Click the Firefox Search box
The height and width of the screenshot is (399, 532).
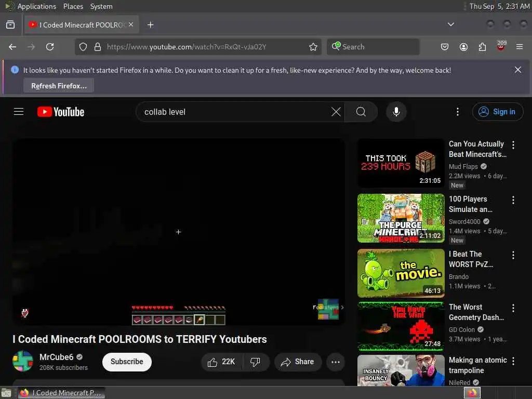click(x=373, y=47)
